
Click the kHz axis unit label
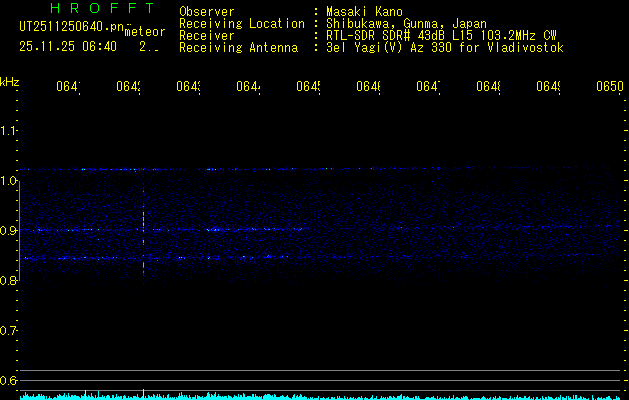tap(10, 80)
